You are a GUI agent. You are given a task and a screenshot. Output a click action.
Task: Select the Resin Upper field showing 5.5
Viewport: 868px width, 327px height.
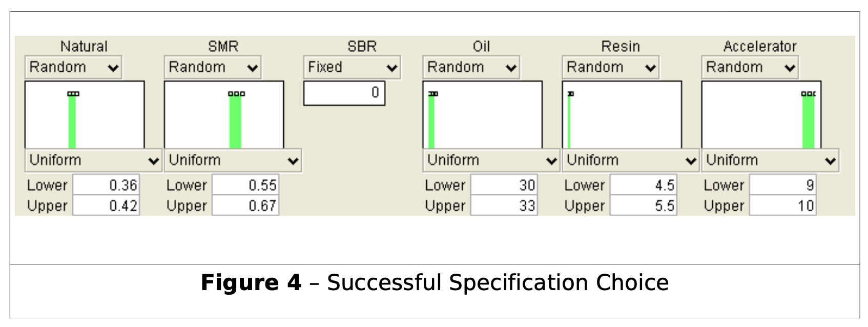[644, 206]
